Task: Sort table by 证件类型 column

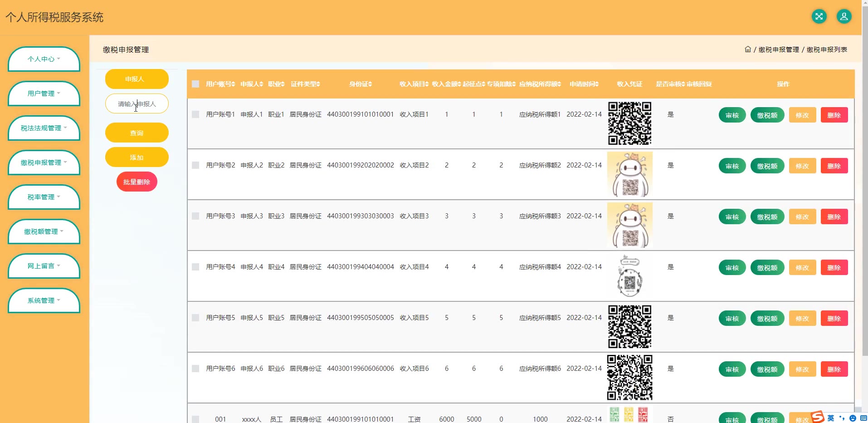Action: 305,84
